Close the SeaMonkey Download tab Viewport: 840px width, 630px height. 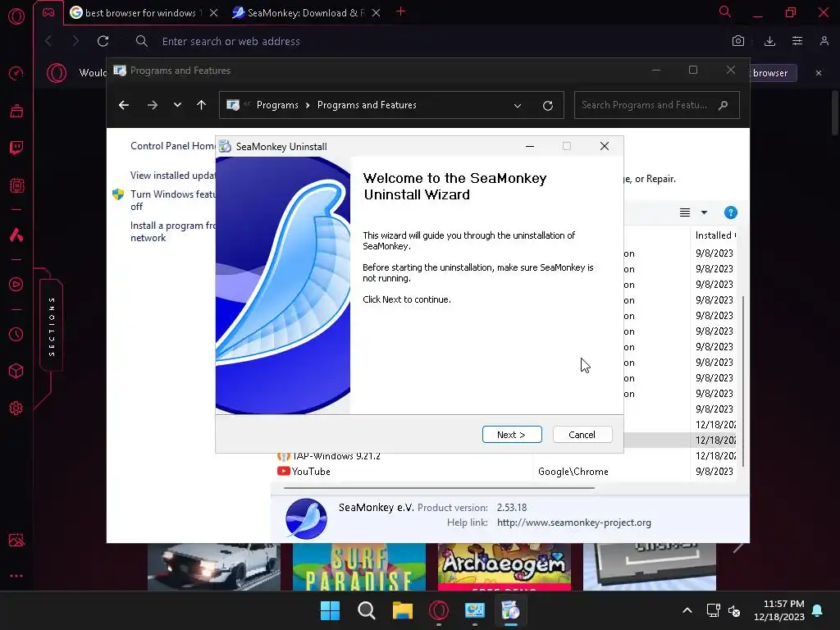pyautogui.click(x=376, y=13)
